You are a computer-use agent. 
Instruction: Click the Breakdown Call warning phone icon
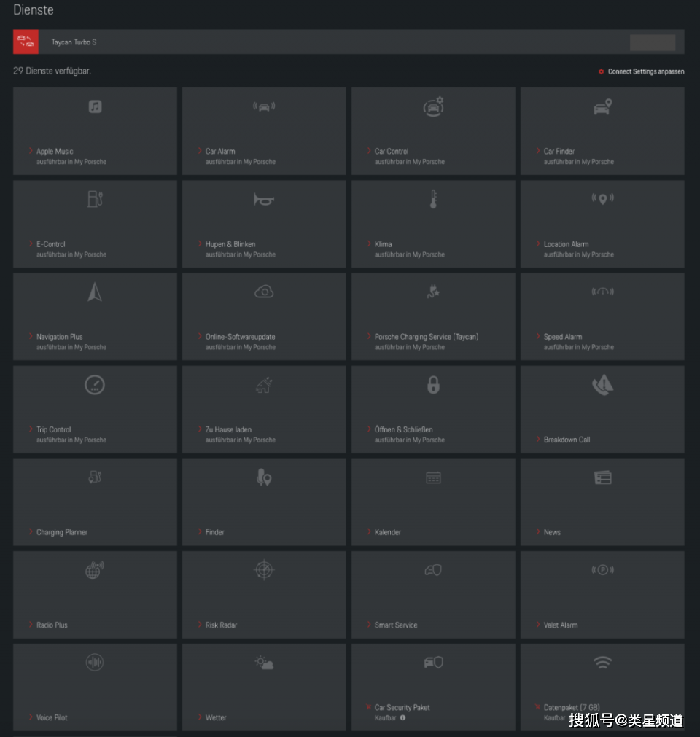[602, 385]
